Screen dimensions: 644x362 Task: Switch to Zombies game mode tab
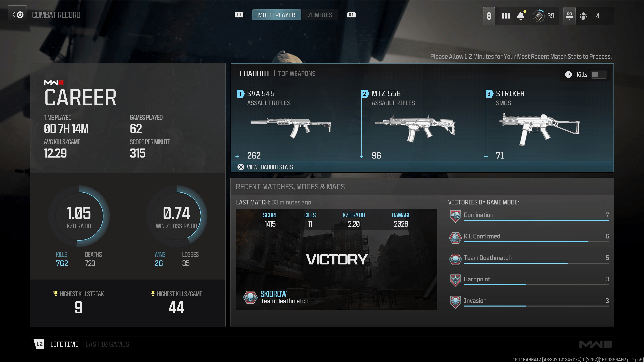point(320,15)
